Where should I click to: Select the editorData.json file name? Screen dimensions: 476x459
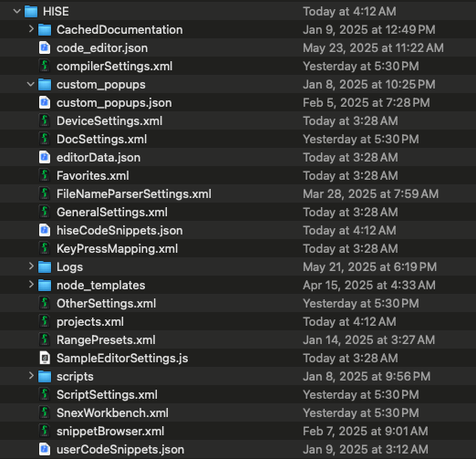[x=98, y=158]
